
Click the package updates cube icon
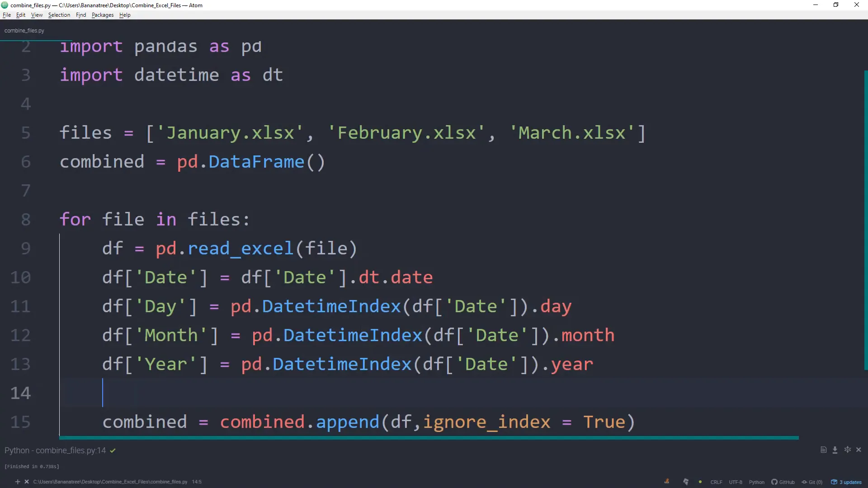coord(834,482)
